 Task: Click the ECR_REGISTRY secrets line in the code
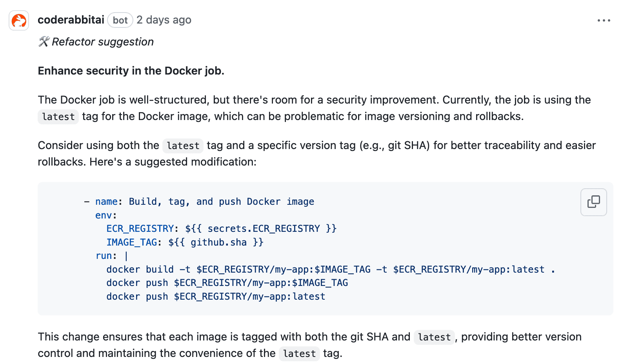tap(221, 229)
